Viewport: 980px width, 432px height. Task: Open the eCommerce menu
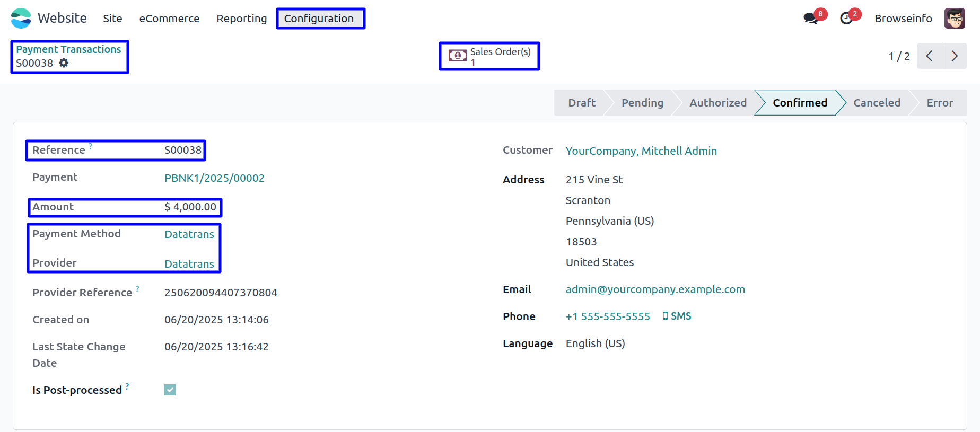pyautogui.click(x=169, y=19)
